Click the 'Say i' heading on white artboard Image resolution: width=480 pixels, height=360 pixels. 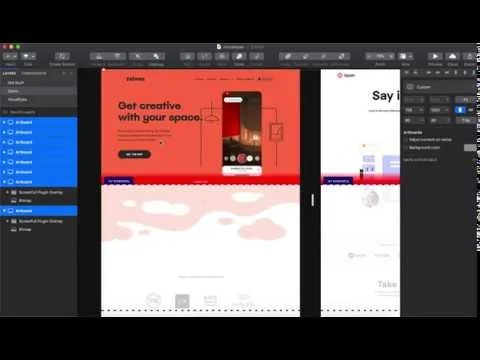pos(386,96)
